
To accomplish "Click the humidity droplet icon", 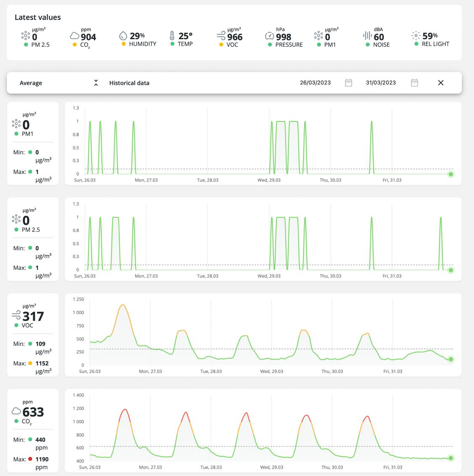I will [123, 36].
